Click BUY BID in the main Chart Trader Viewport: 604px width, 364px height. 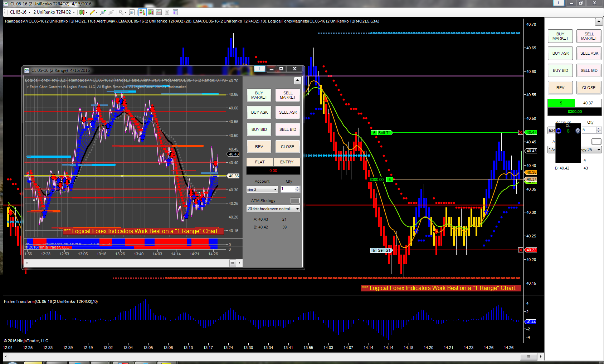[x=560, y=70]
